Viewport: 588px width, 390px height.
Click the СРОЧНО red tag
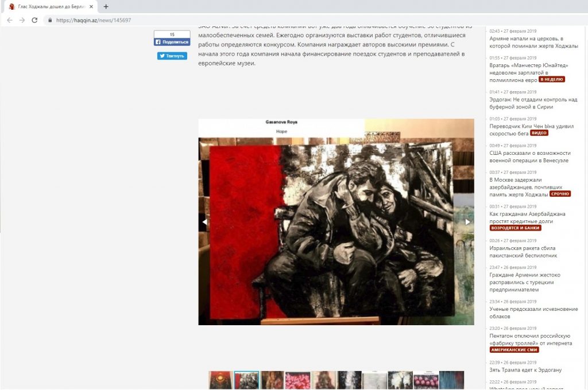click(x=560, y=194)
